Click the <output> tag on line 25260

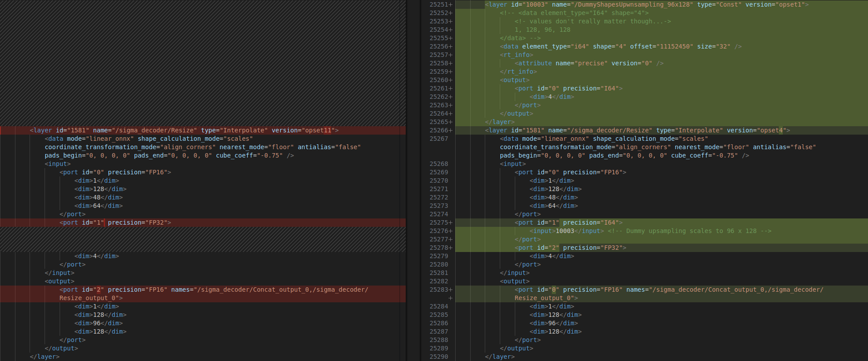514,80
